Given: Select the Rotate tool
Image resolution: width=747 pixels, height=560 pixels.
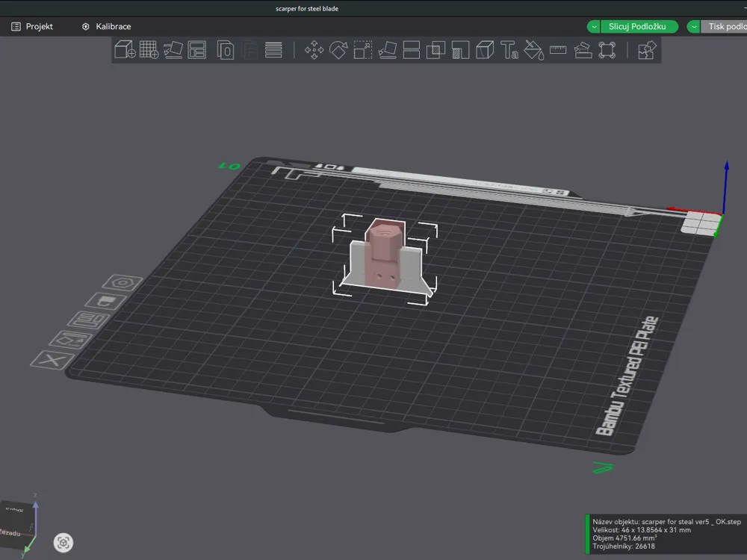Looking at the screenshot, I should click(x=338, y=50).
